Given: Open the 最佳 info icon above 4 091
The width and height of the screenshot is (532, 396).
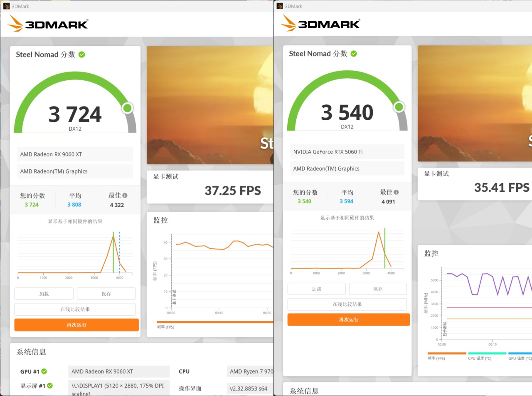Looking at the screenshot, I should pyautogui.click(x=396, y=192).
